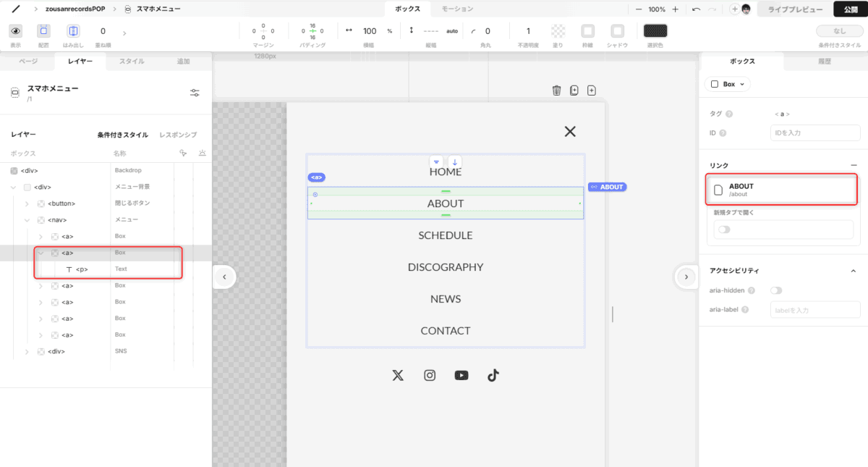
Task: Open the 選択色 dark color swatch
Action: (655, 31)
